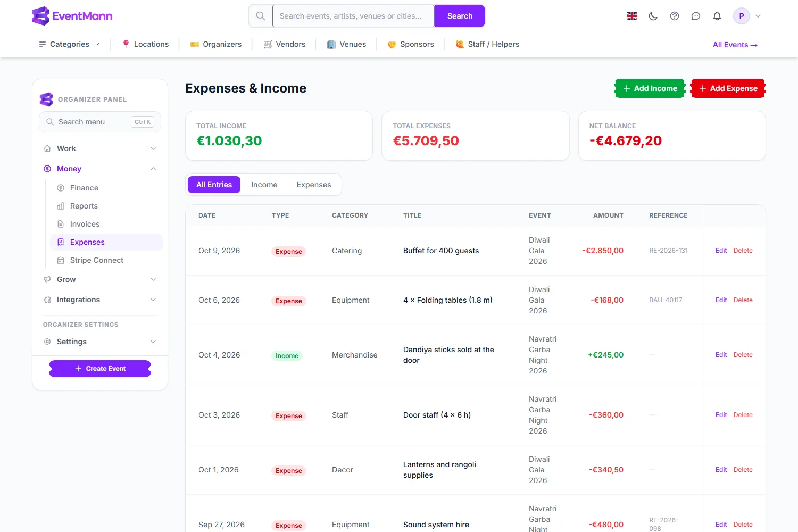Collapse the Money section
798x532 pixels.
tap(100, 169)
